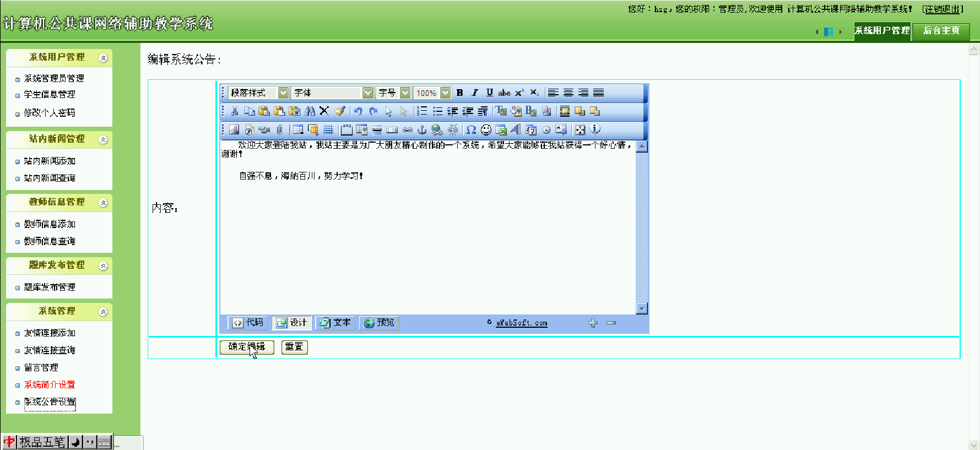
Task: Click the insert horizontal rule icon
Action: (x=377, y=130)
